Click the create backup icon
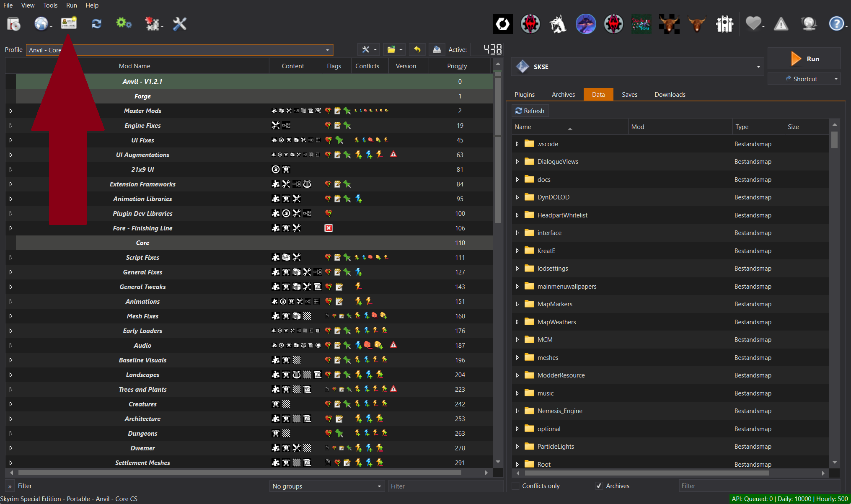 437,49
